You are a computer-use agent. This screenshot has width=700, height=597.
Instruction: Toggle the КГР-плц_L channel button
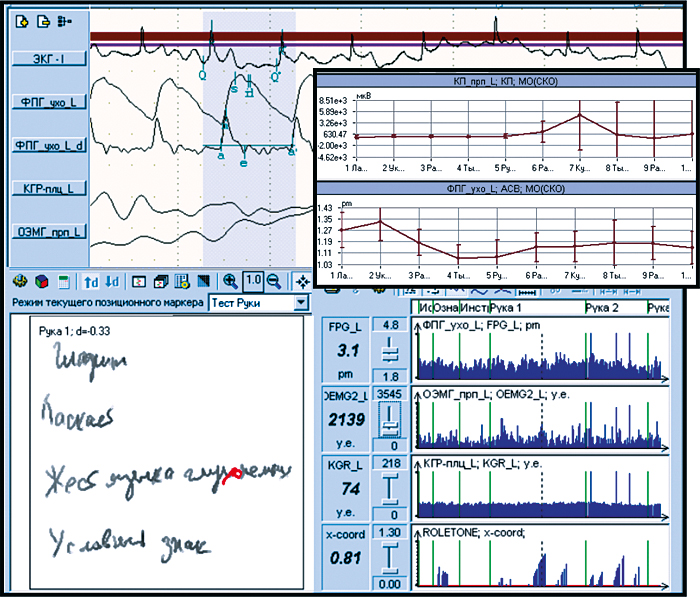pos(47,188)
